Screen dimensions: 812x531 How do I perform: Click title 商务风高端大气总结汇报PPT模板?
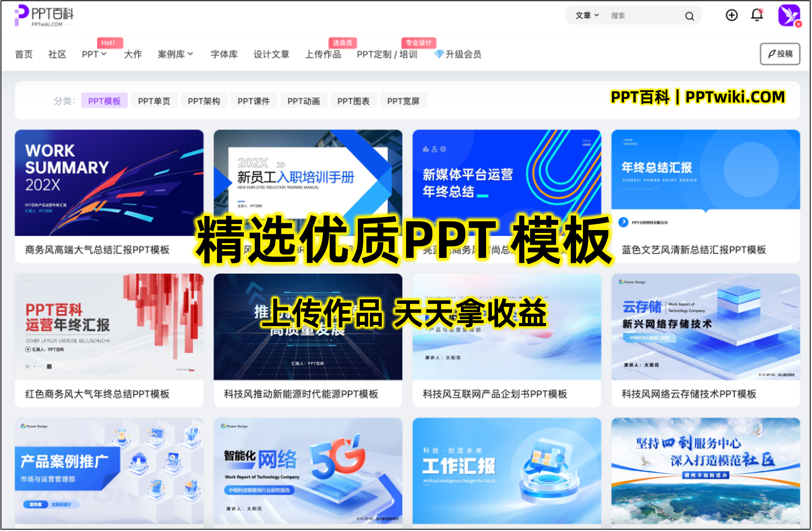[97, 250]
